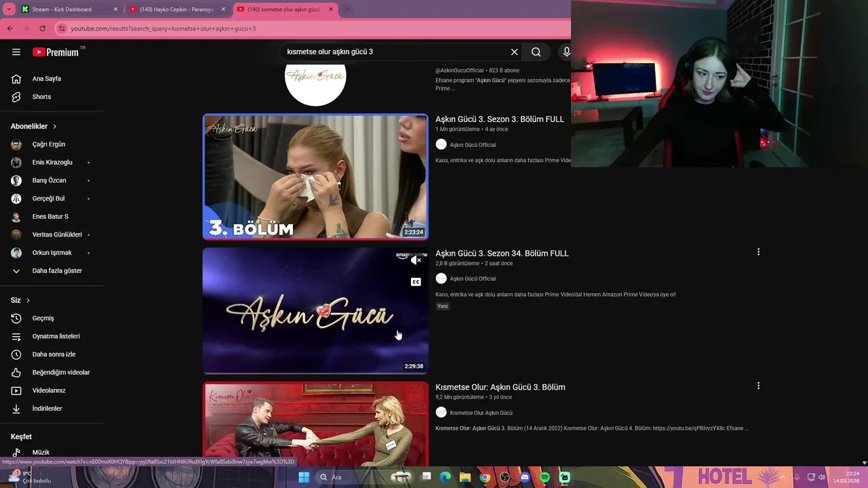The image size is (868, 488).
Task: Open Discord from the taskbar
Action: (525, 477)
